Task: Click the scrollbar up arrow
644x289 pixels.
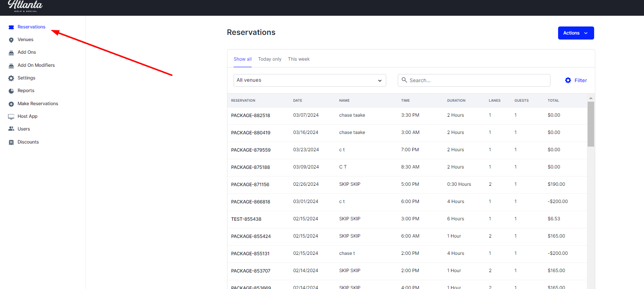Action: (x=591, y=98)
